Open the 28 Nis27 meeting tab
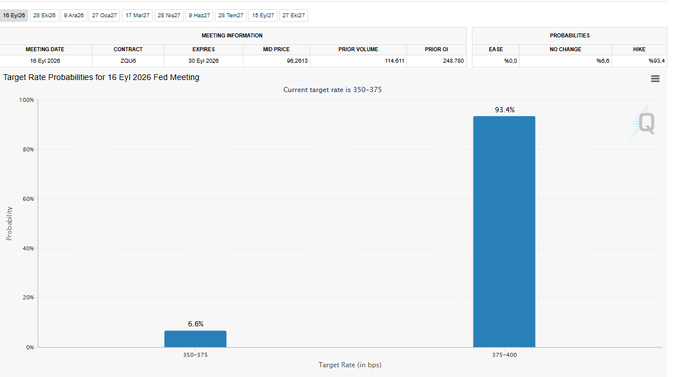 pyautogui.click(x=169, y=16)
